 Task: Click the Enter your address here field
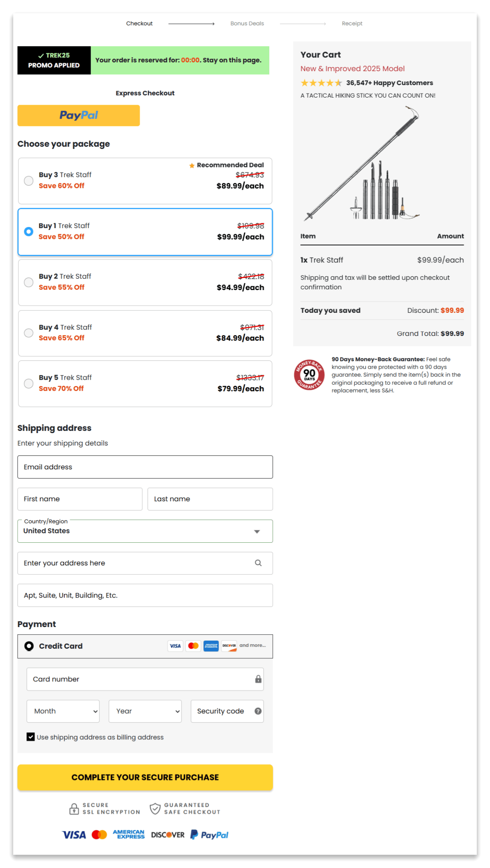145,563
